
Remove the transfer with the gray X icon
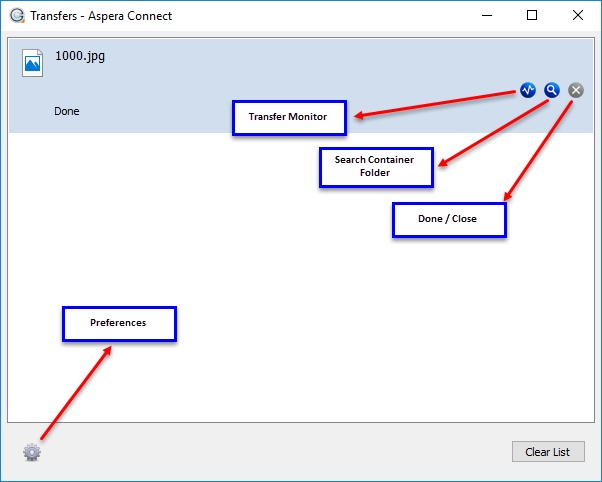pyautogui.click(x=575, y=90)
